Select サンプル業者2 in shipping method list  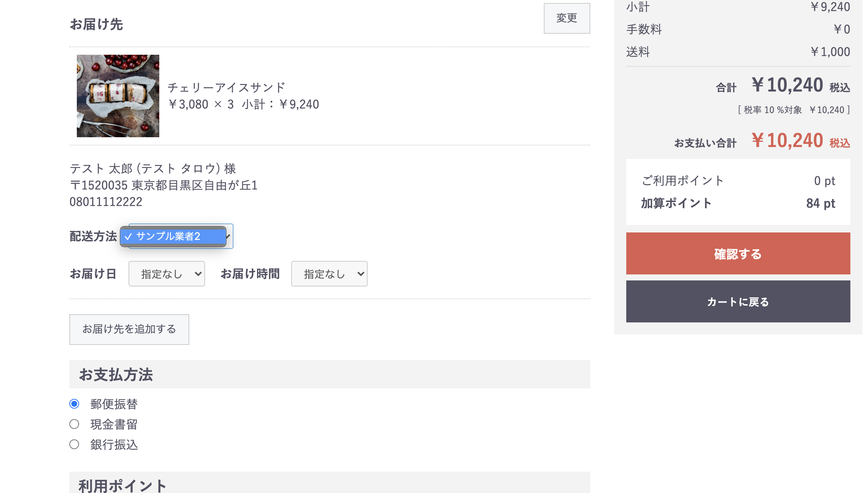[173, 236]
